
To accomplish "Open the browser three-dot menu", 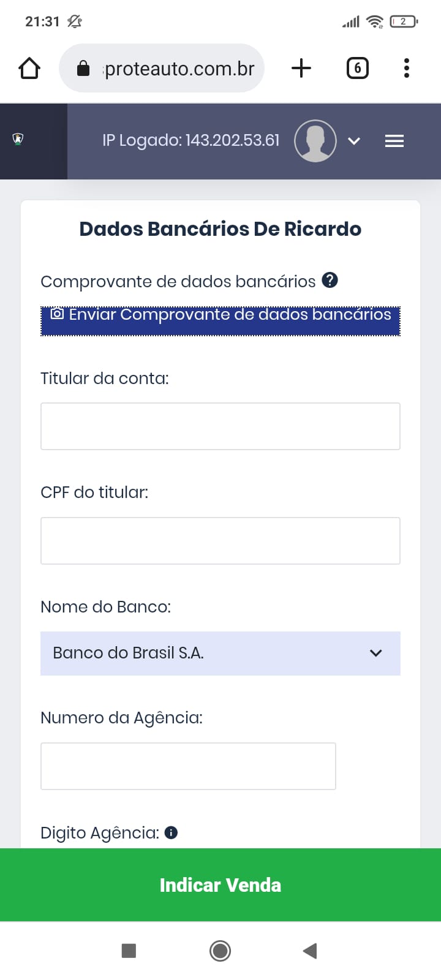I will coord(406,68).
